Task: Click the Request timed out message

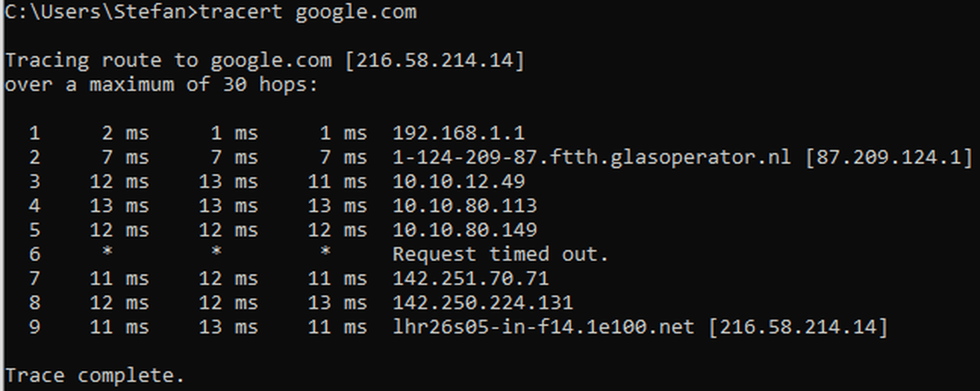Action: 500,254
